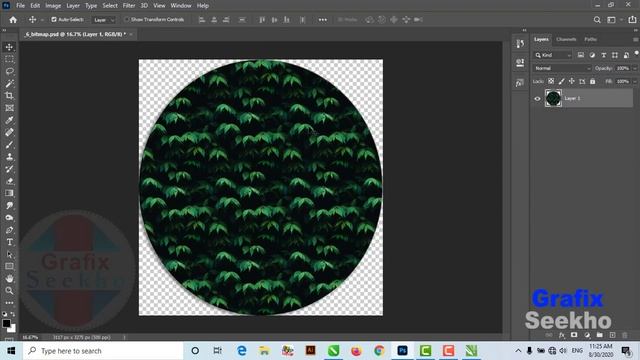Toggle filter for type layers
This screenshot has height=360, width=640.
point(603,55)
